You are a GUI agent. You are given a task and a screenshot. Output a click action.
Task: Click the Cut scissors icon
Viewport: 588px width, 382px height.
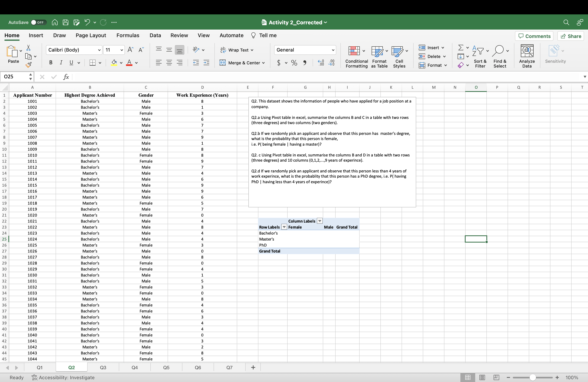[28, 48]
